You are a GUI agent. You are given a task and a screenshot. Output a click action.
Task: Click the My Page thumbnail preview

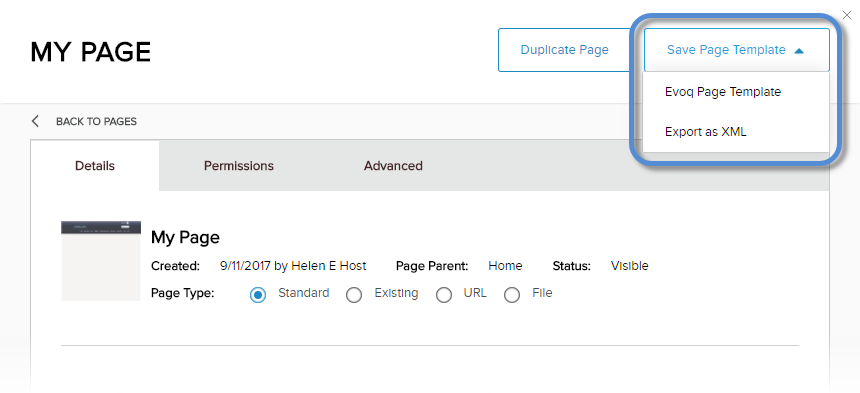coord(101,261)
